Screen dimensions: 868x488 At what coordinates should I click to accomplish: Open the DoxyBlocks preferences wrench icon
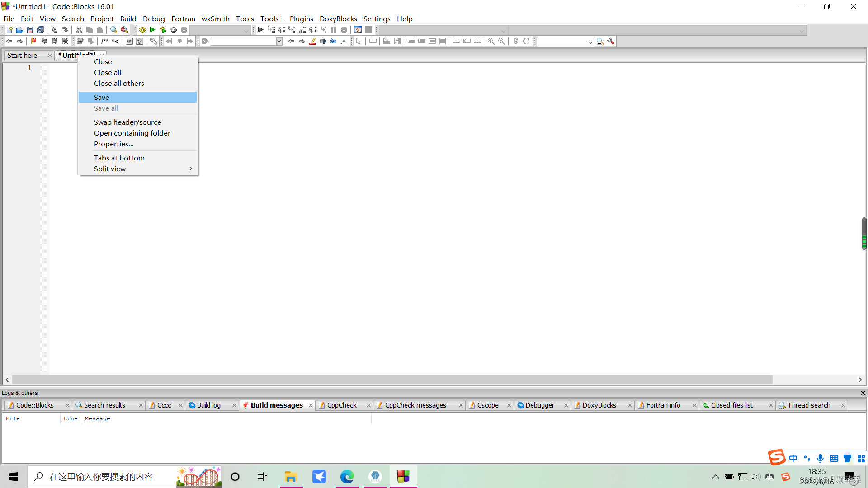[x=154, y=41]
